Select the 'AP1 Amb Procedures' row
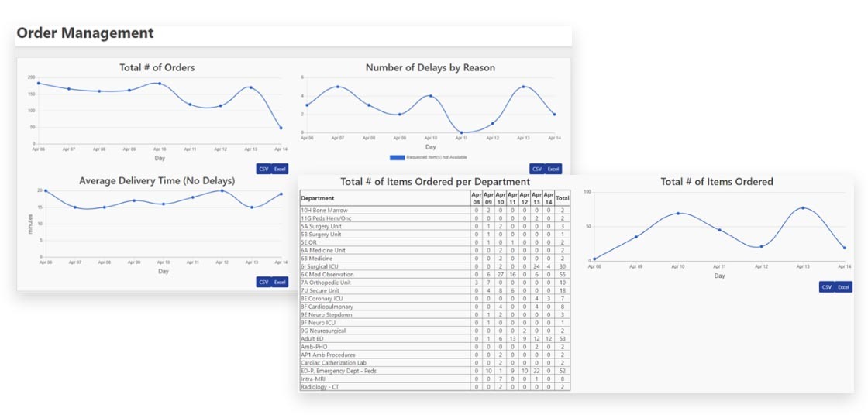This screenshot has height=418, width=868. [x=435, y=355]
